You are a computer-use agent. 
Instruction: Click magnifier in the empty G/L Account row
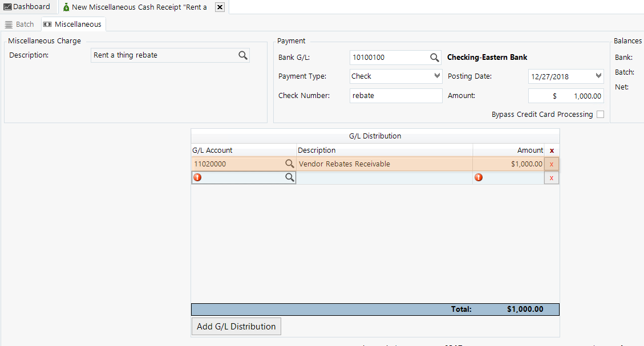point(290,178)
